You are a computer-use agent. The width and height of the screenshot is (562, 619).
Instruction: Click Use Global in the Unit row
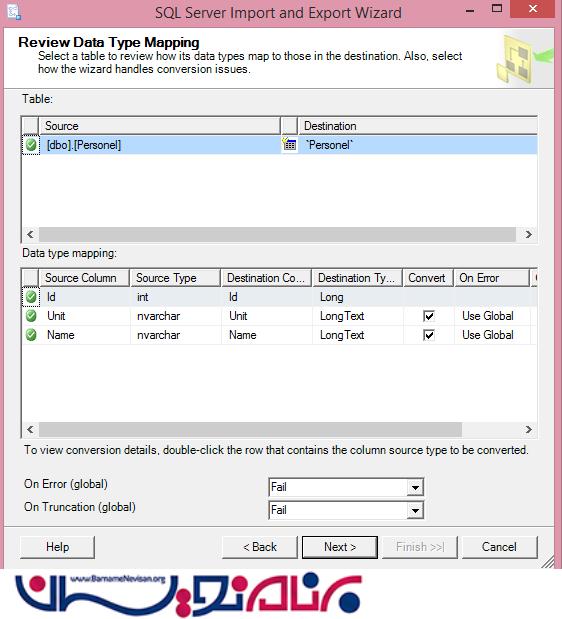pyautogui.click(x=492, y=316)
